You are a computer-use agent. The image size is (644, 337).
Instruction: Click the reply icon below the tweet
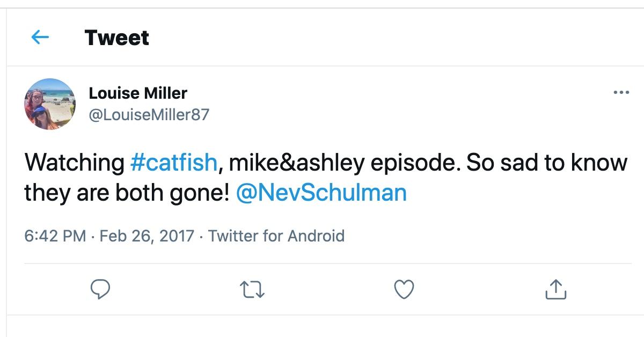[100, 290]
